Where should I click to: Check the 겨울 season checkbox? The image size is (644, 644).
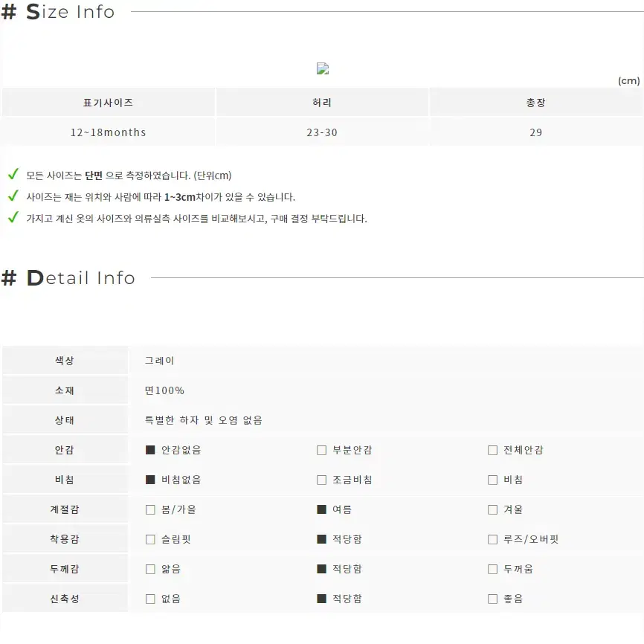click(492, 509)
